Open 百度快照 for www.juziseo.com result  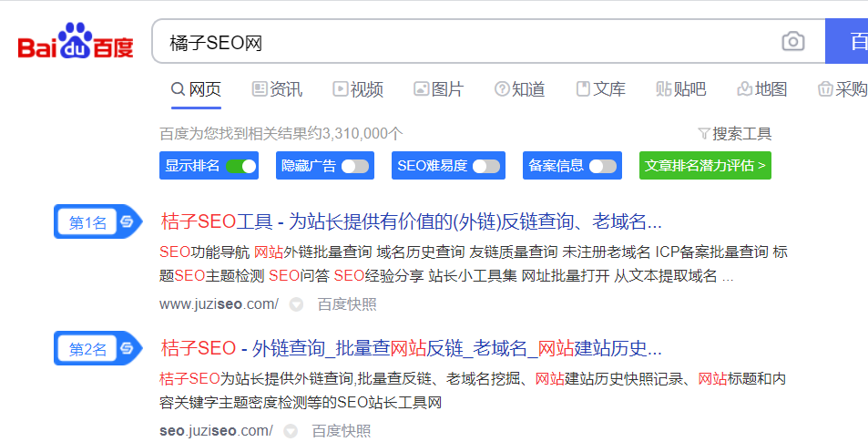point(347,304)
